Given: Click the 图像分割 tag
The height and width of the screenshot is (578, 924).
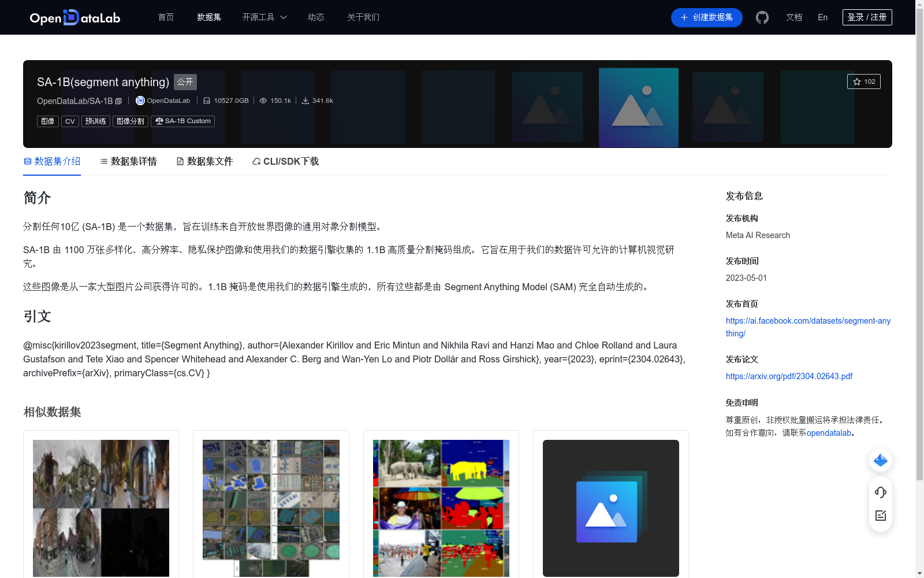Looking at the screenshot, I should (131, 121).
